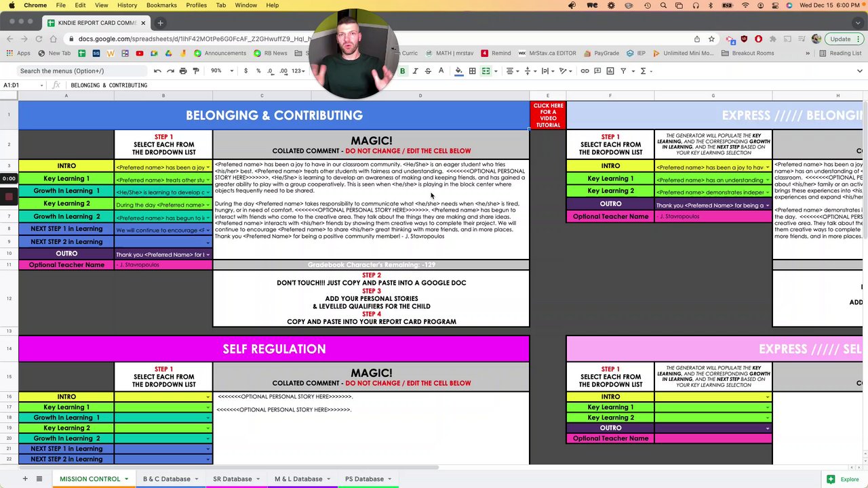The height and width of the screenshot is (488, 868).
Task: Open the History menu
Action: click(127, 5)
